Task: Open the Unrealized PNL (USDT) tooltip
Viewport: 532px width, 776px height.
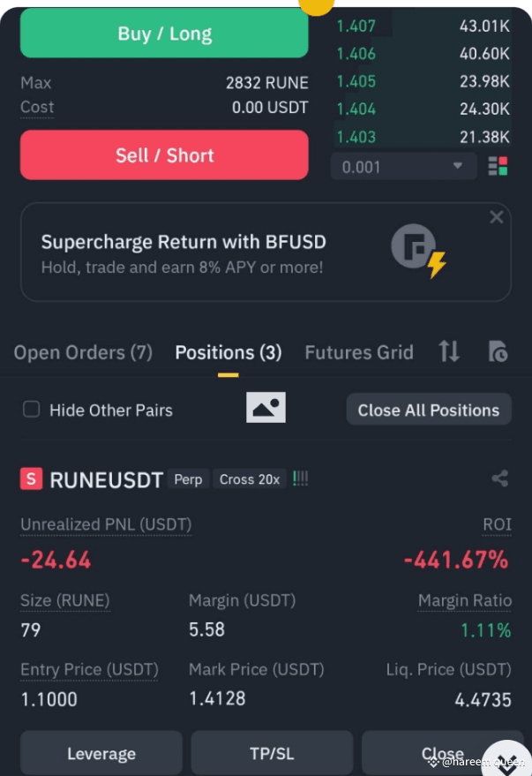Action: tap(106, 524)
